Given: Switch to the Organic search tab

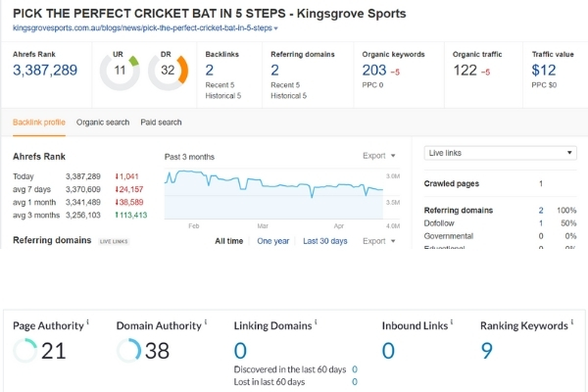Looking at the screenshot, I should tap(103, 122).
